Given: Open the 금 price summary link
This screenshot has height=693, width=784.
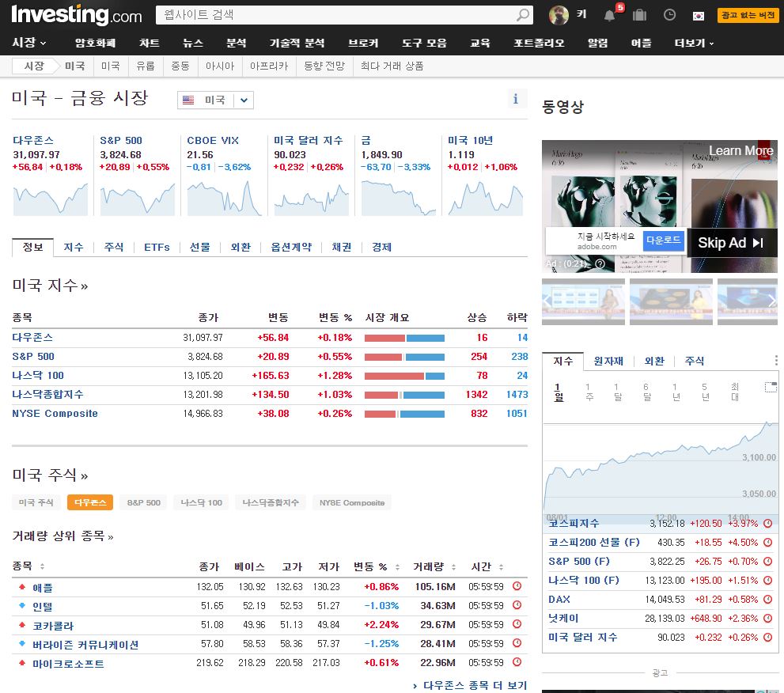Looking at the screenshot, I should (x=366, y=141).
